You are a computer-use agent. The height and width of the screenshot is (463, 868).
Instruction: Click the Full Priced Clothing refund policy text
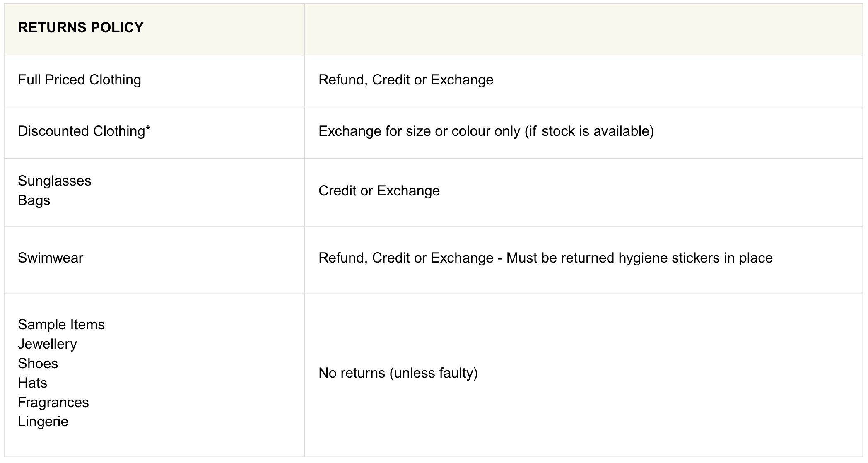click(x=406, y=80)
